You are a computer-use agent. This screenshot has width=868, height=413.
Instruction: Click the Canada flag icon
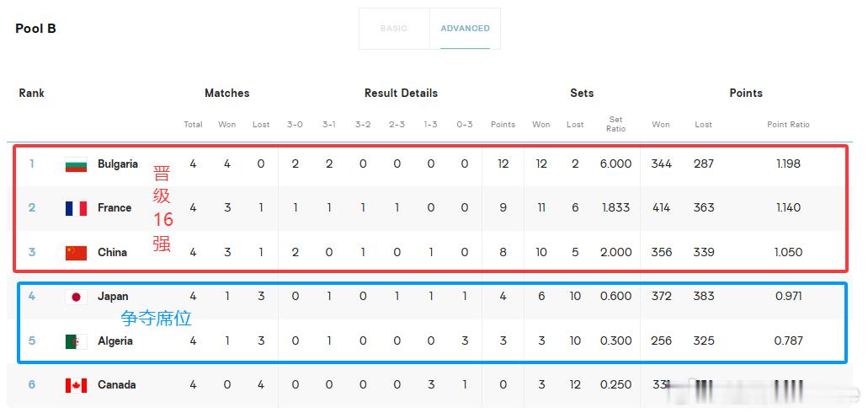pos(76,385)
